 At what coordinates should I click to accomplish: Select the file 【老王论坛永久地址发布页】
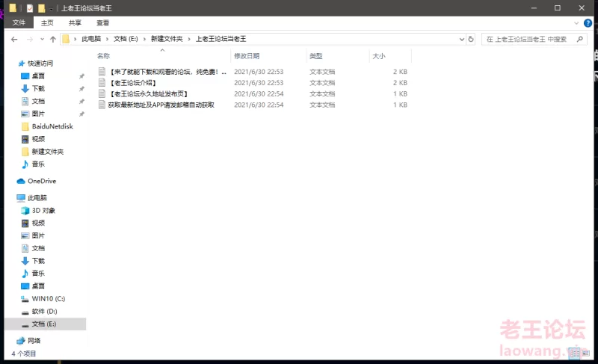[x=148, y=93]
